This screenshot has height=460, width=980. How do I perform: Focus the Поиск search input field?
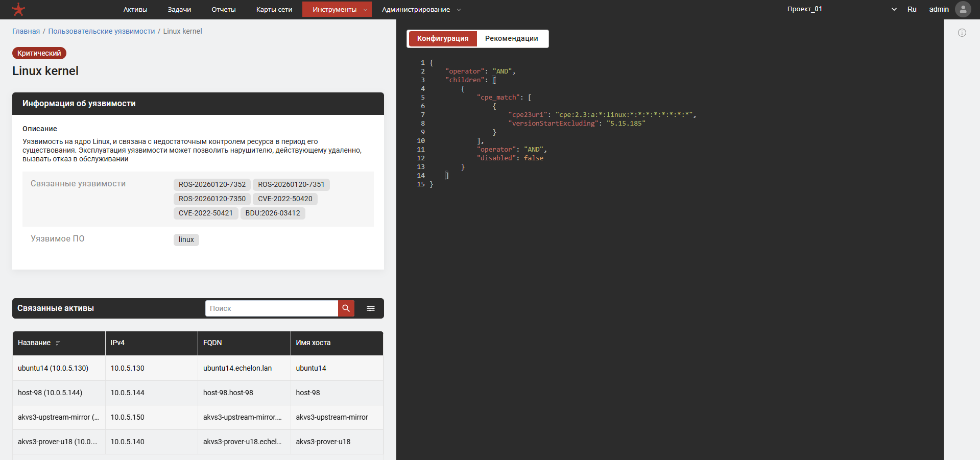272,308
